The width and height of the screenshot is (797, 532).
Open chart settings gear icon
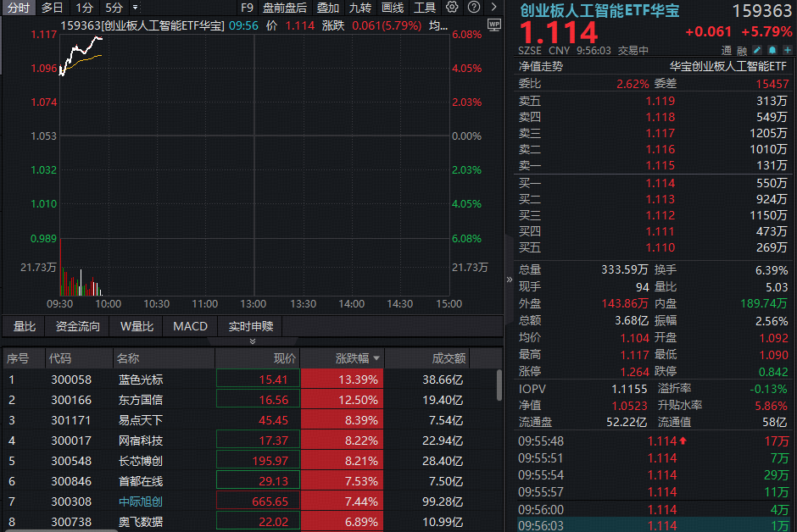tap(452, 8)
